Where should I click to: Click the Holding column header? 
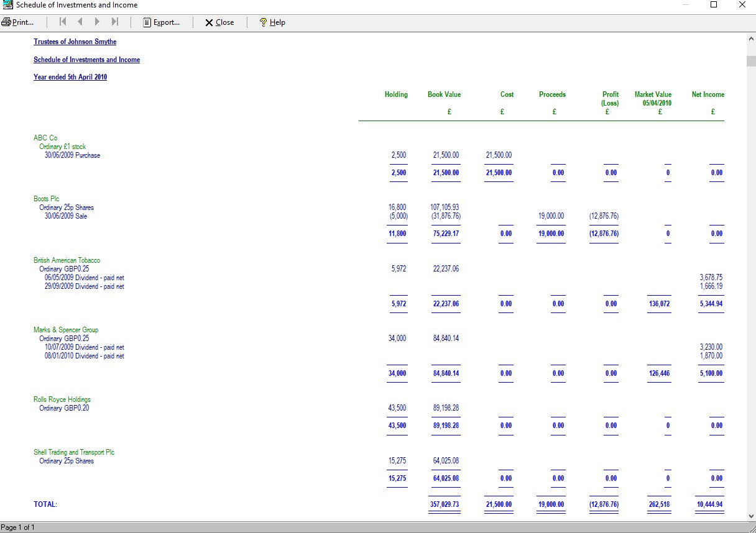click(x=396, y=94)
